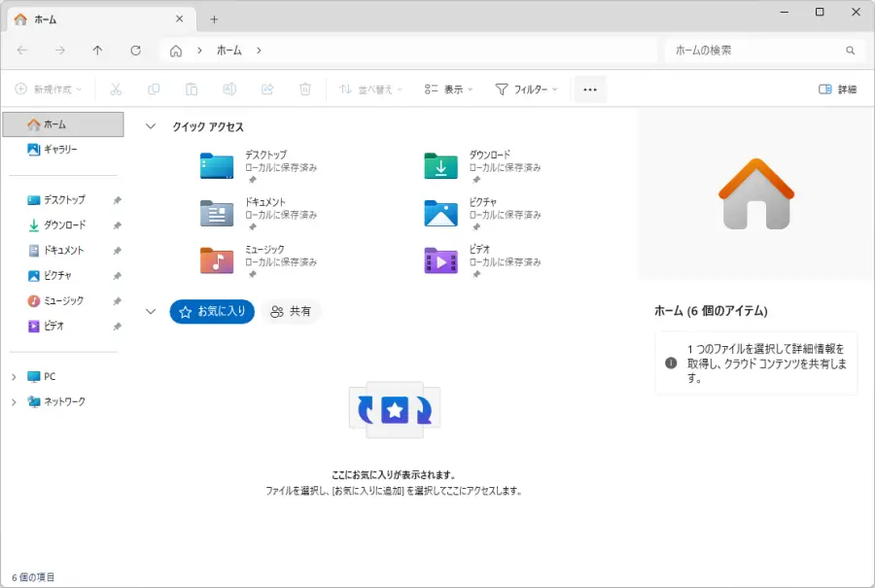The image size is (875, 588).
Task: Expand the PC tree node
Action: (14, 377)
